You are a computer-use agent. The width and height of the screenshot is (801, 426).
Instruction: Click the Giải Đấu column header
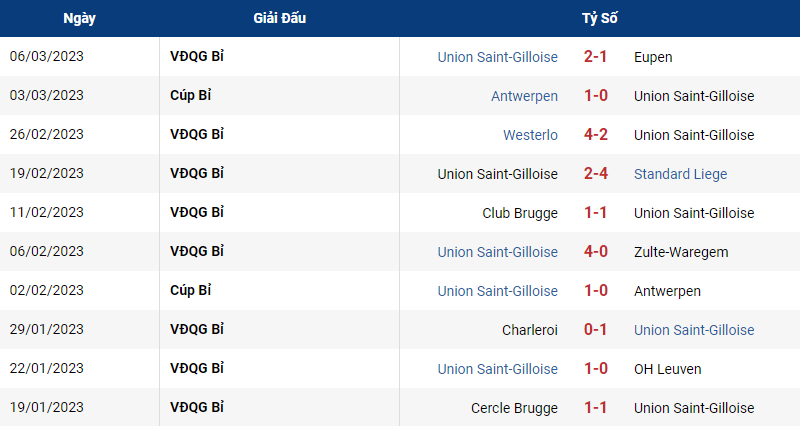click(279, 18)
